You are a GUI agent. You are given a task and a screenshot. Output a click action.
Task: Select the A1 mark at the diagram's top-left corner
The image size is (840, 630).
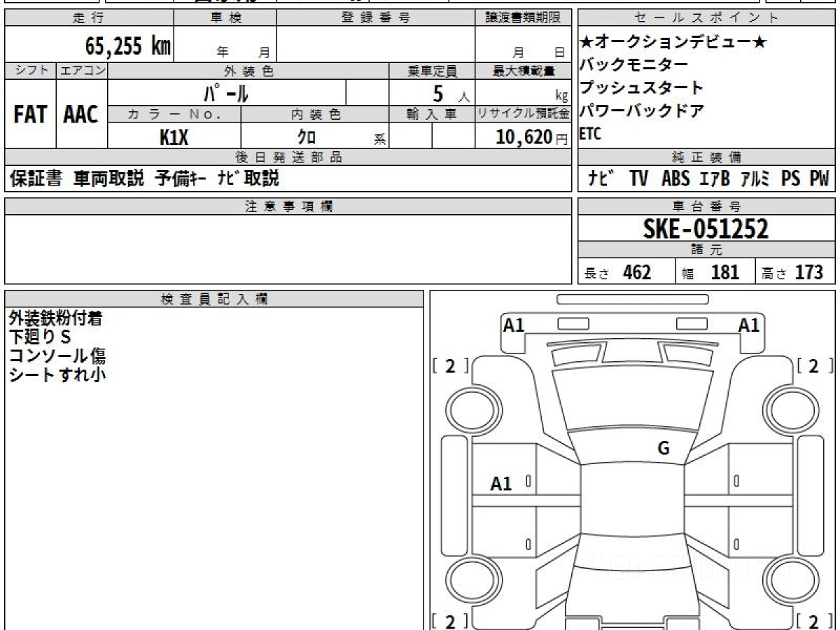514,325
